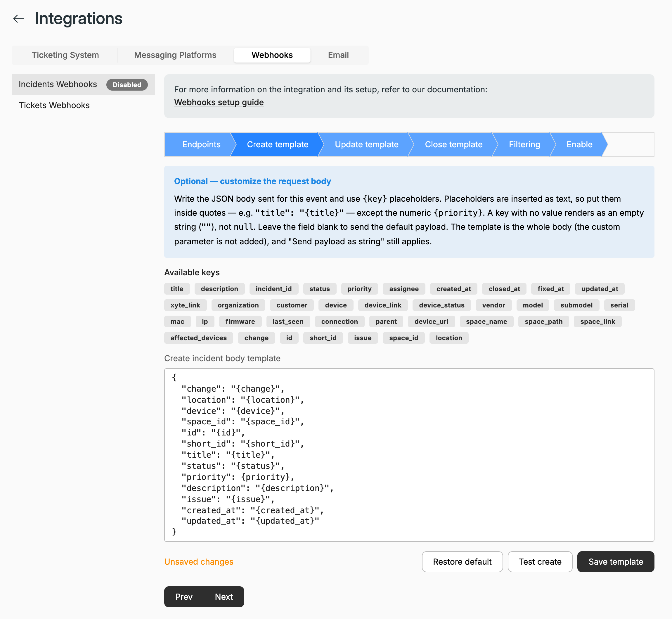Switch to the Ticketing System tab
The image size is (672, 619).
pos(65,55)
